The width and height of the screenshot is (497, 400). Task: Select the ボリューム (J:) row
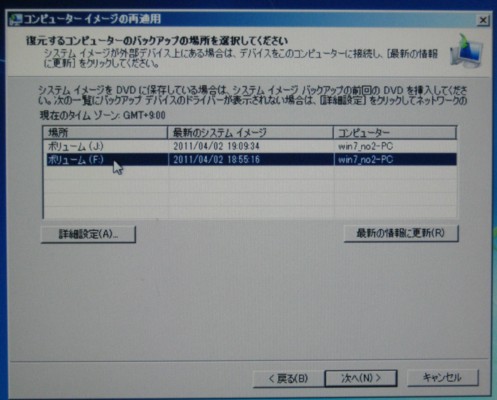tap(250, 146)
